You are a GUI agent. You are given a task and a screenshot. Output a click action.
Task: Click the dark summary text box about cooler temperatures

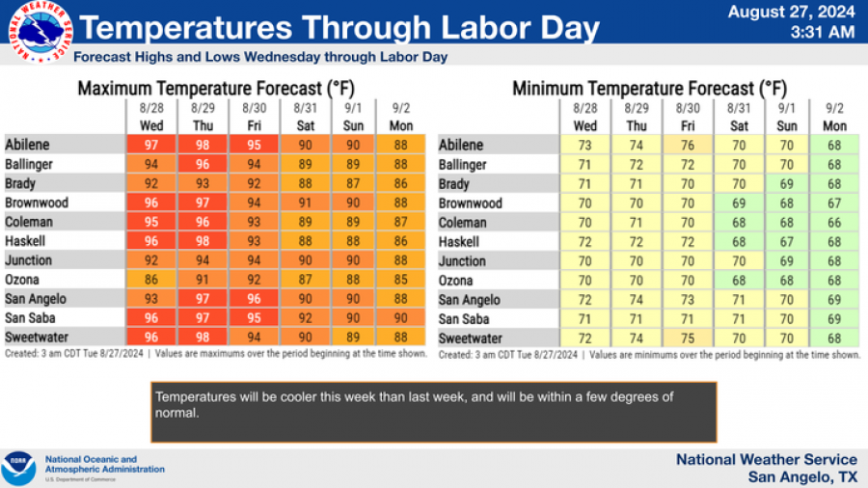click(434, 412)
